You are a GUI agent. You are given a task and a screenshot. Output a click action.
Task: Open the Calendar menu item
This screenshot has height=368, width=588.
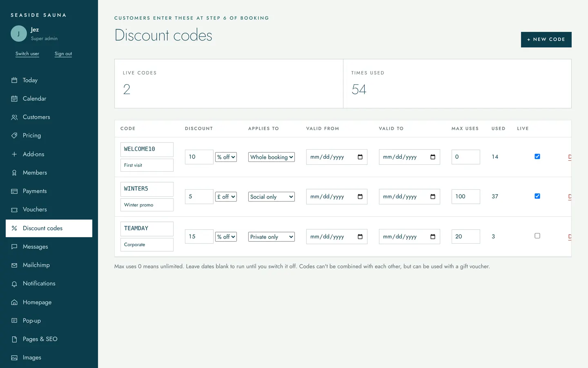(49, 99)
